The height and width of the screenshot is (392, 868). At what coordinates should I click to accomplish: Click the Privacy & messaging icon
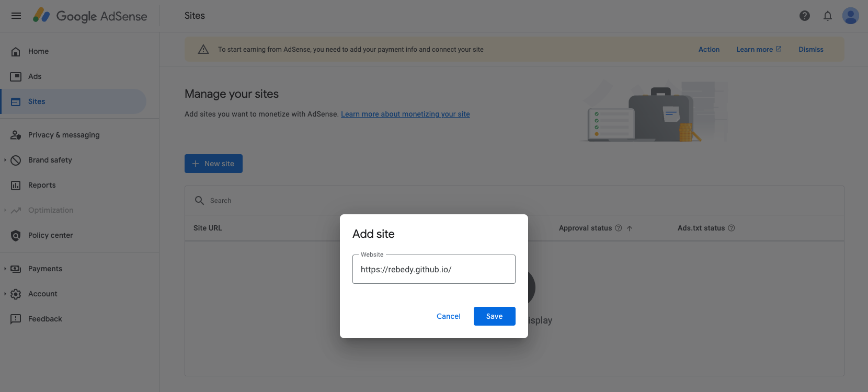pos(16,135)
